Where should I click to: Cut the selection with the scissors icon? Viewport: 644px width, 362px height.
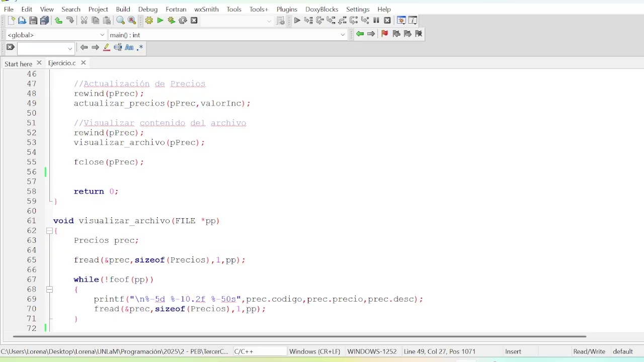click(x=84, y=21)
